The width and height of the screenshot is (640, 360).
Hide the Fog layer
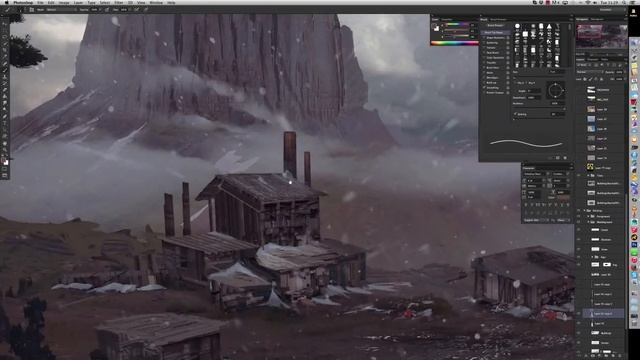coord(579,264)
